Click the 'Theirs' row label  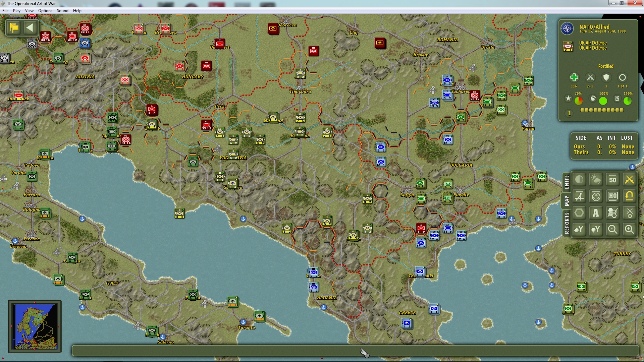581,153
